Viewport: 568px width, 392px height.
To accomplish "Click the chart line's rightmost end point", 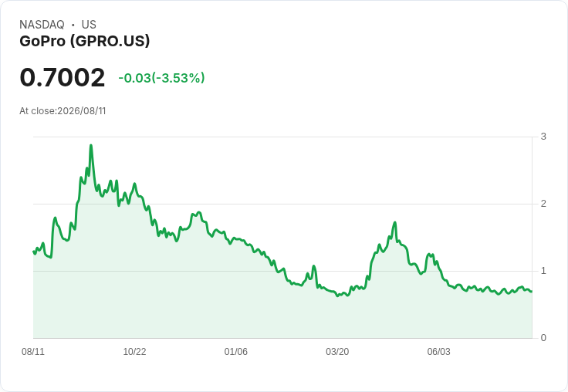I will 532,291.
